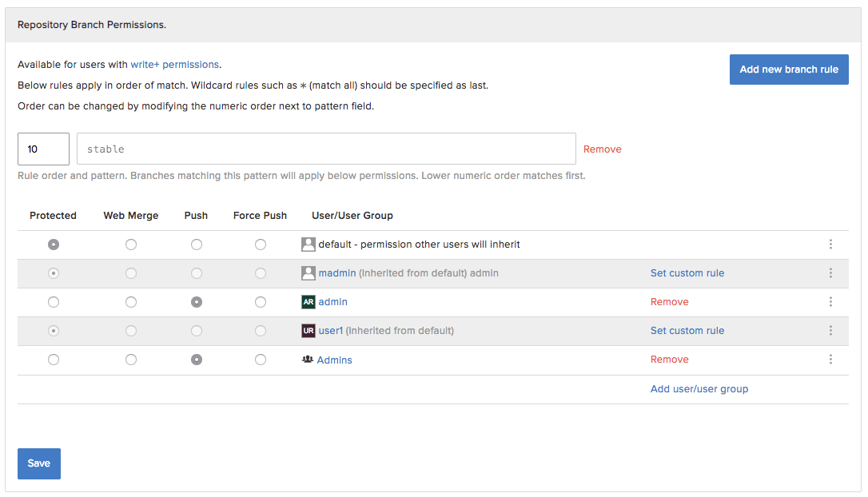Select Push for default permission row
Image resolution: width=868 pixels, height=497 pixels.
coord(197,245)
